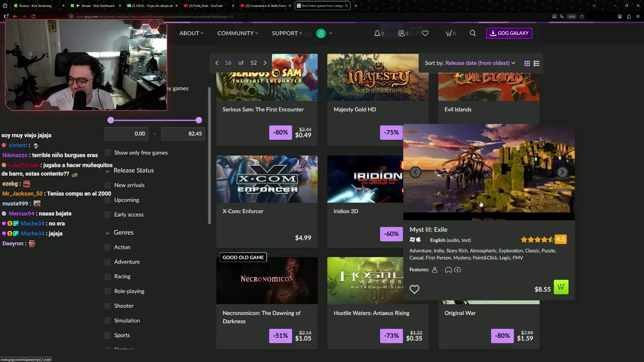Go to previous catalog page arrow

tap(217, 63)
